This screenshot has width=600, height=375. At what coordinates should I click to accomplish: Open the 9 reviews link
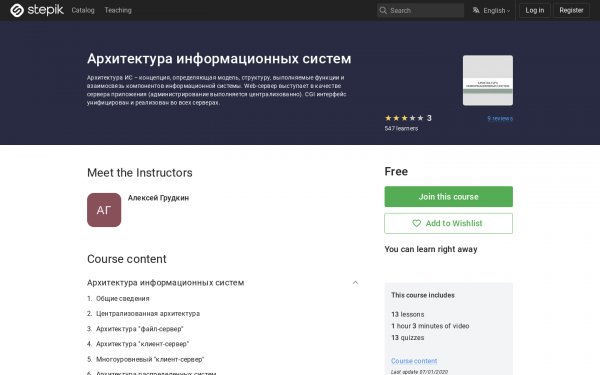[x=500, y=118]
